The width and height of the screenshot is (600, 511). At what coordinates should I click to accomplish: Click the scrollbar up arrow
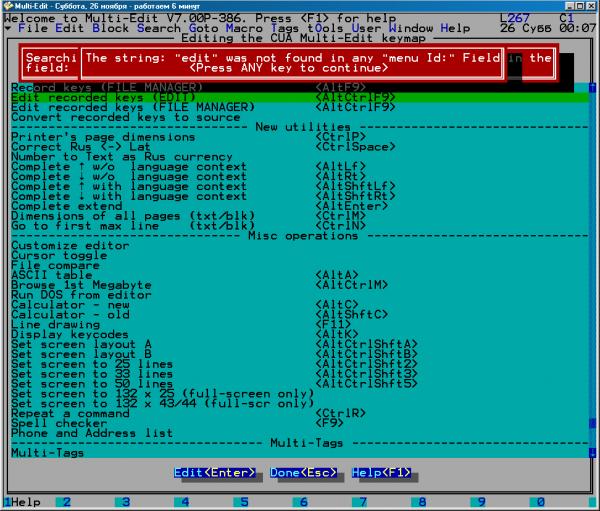[x=592, y=88]
